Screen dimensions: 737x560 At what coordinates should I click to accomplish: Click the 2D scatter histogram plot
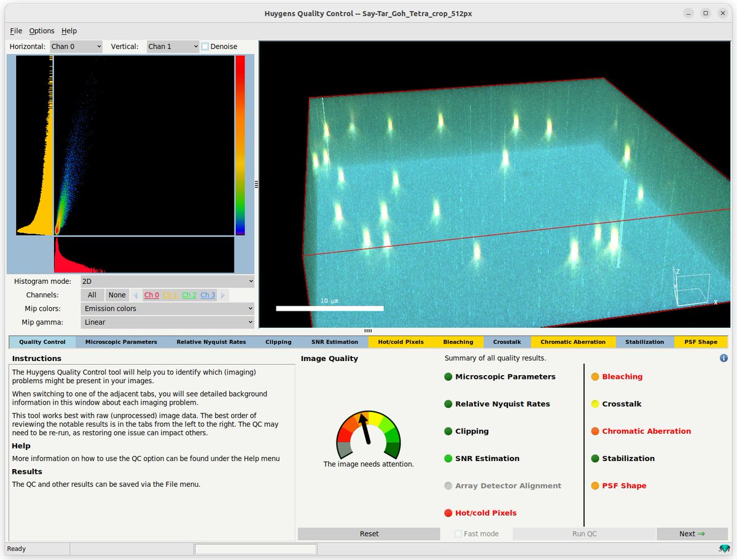click(x=144, y=146)
